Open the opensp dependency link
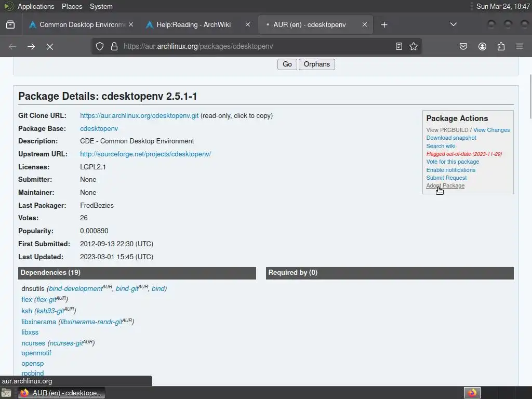The image size is (532, 399). [33, 364]
